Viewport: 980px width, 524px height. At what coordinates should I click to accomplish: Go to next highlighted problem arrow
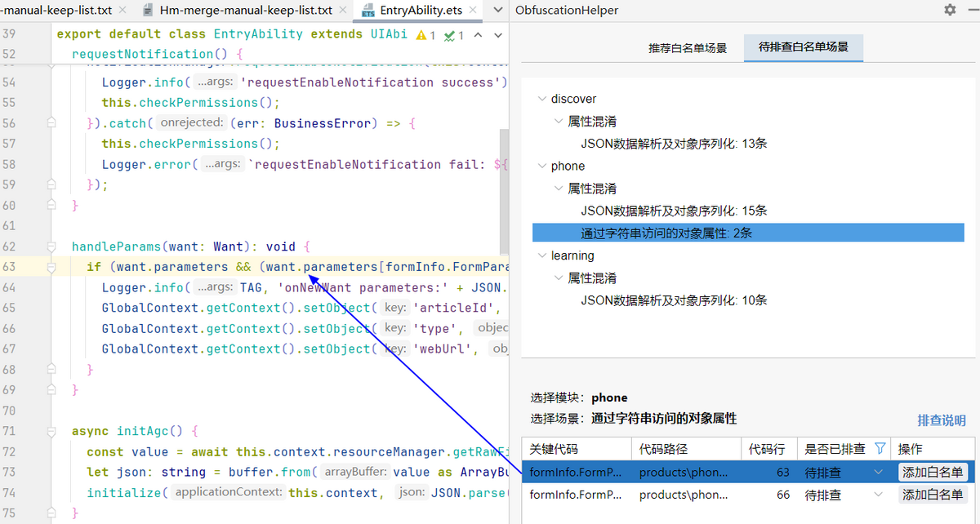pyautogui.click(x=496, y=35)
